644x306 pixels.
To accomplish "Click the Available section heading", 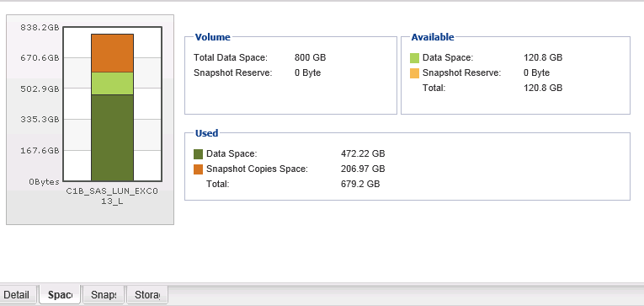I will pos(433,37).
